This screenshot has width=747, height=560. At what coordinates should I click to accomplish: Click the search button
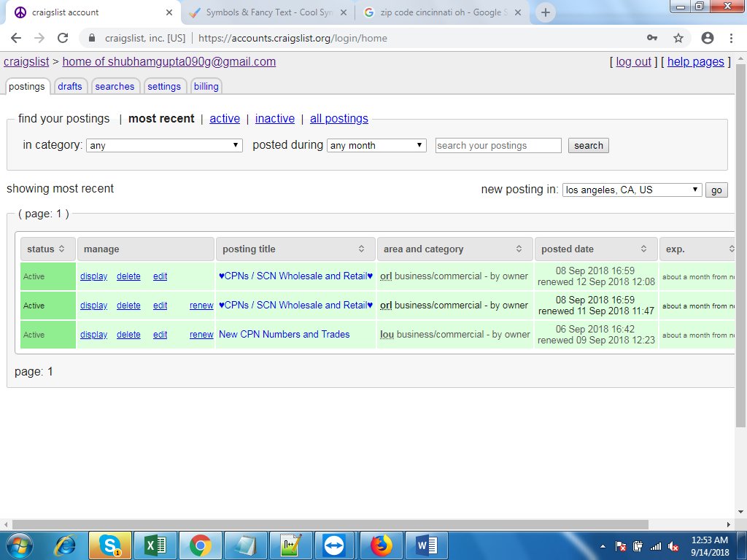click(x=589, y=145)
